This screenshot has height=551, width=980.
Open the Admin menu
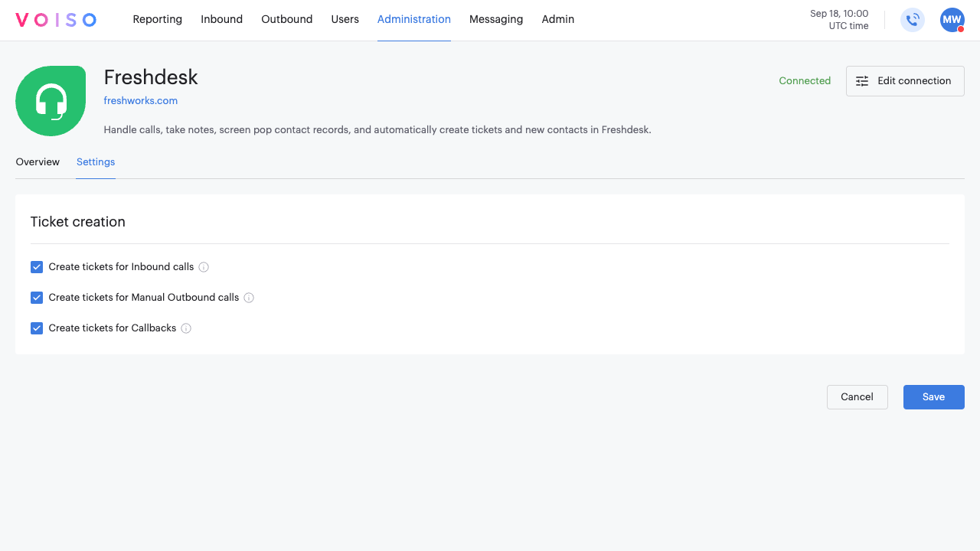[x=558, y=20]
